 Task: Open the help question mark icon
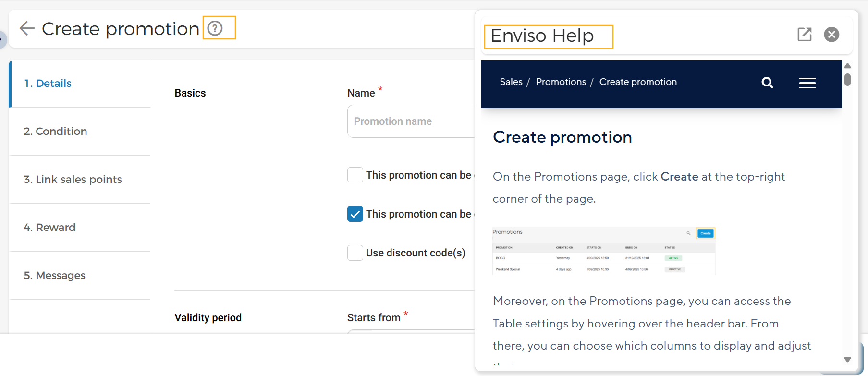(x=215, y=28)
